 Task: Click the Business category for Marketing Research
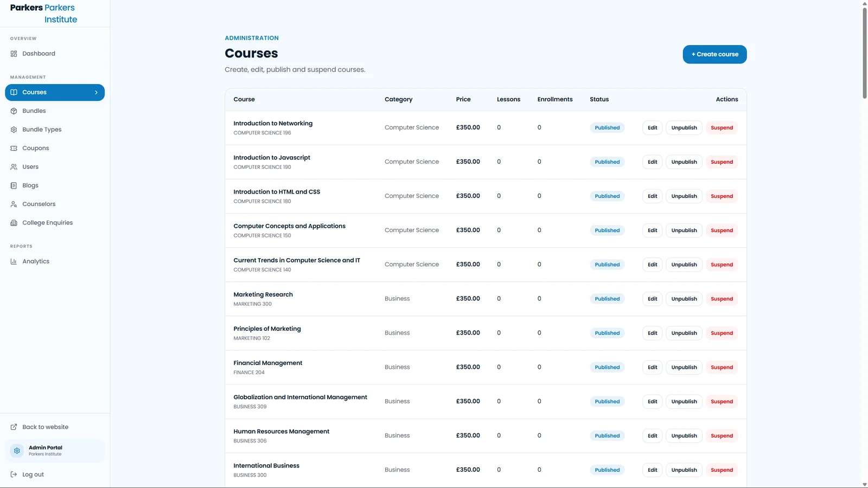(x=397, y=299)
